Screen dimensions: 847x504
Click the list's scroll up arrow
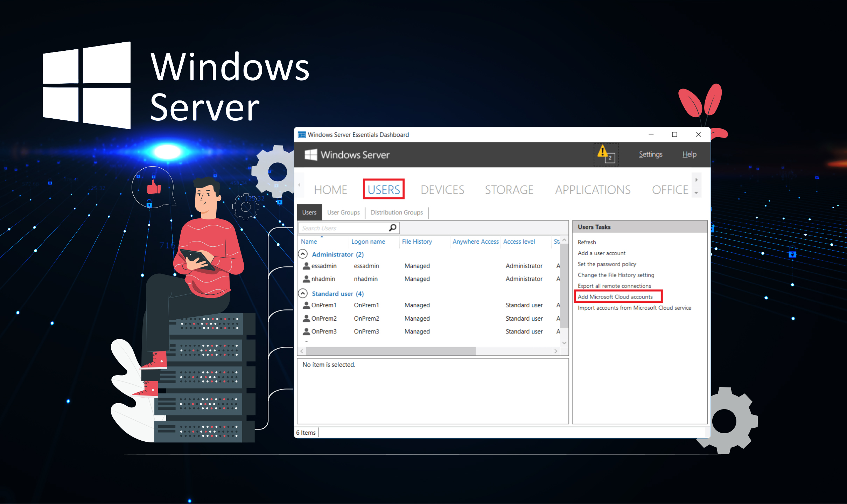click(564, 240)
